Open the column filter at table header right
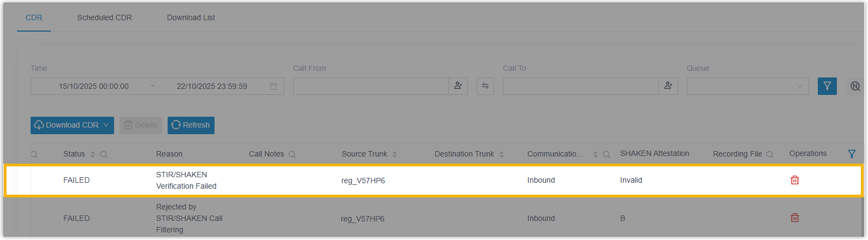868x240 pixels. coord(851,154)
